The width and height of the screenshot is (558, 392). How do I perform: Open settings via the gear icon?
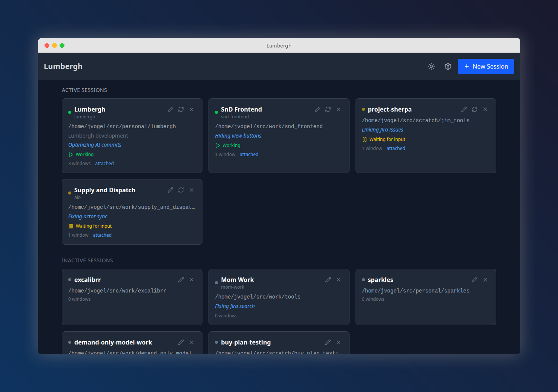coord(448,66)
